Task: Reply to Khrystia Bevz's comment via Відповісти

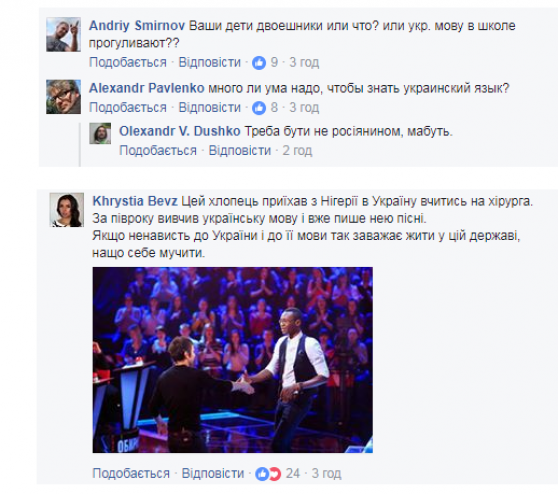Action: tap(213, 474)
